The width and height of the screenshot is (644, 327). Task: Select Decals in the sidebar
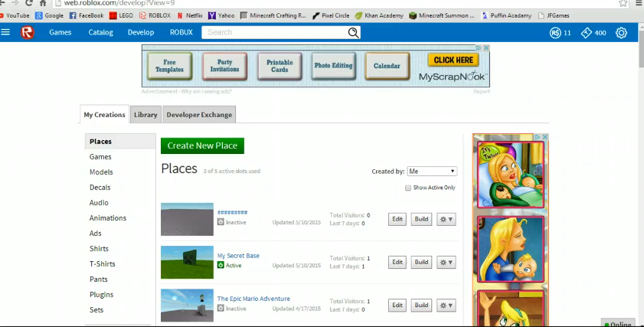click(100, 188)
